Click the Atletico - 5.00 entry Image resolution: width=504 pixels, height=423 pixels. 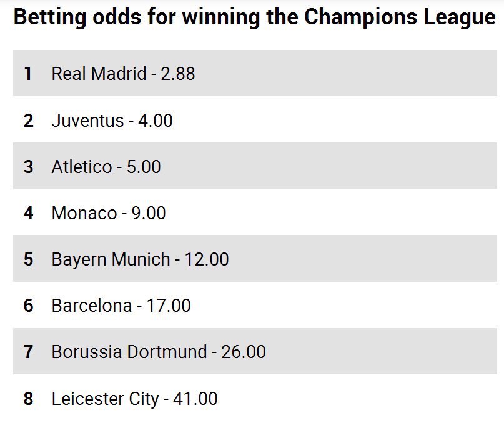coord(255,166)
